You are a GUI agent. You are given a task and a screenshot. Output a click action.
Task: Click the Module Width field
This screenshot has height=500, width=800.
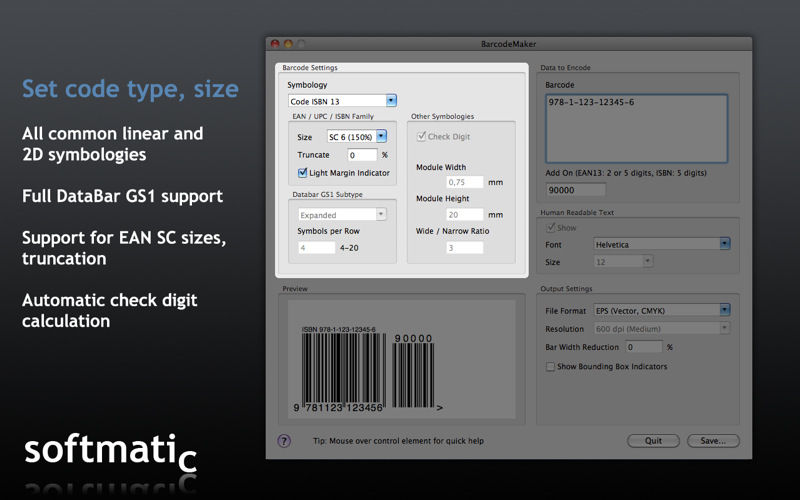point(465,182)
